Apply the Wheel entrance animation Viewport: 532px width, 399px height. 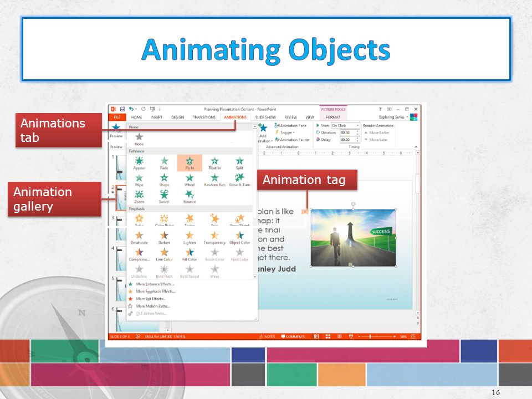(190, 180)
